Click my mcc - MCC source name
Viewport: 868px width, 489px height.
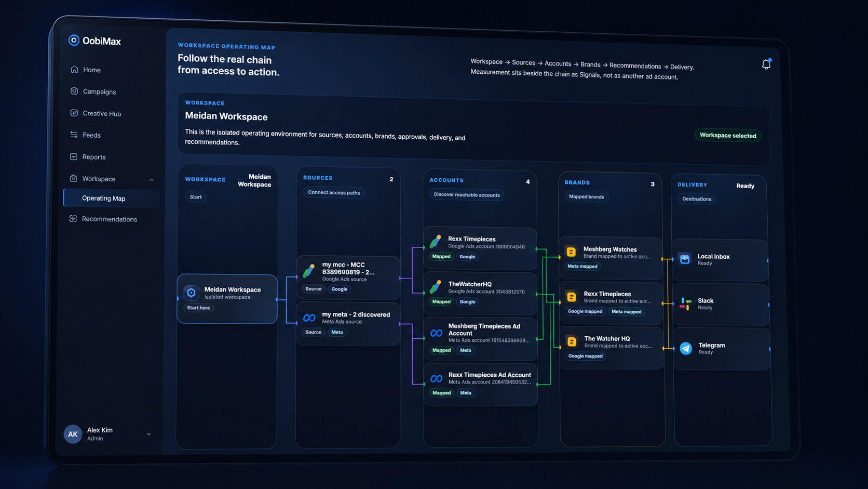(348, 268)
